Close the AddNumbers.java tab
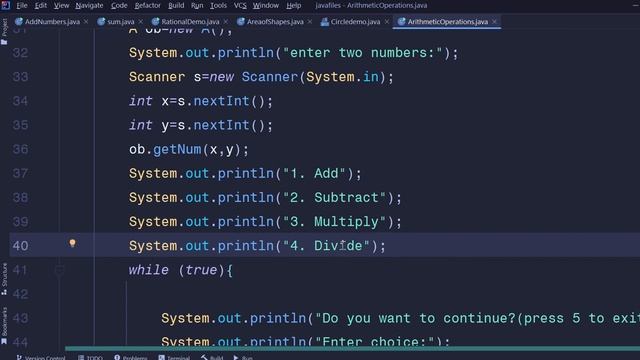This screenshot has height=360, width=640. 86,22
